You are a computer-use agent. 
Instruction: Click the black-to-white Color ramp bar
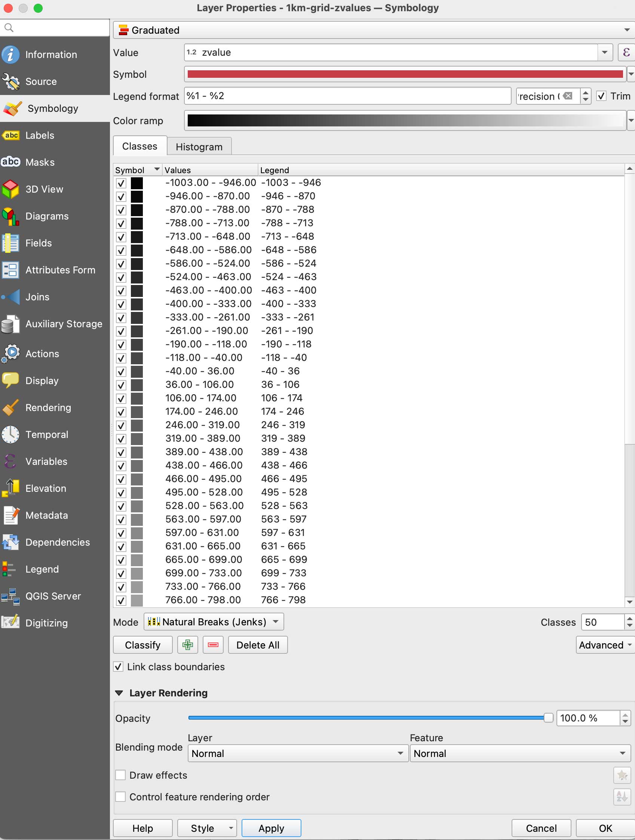pos(405,121)
